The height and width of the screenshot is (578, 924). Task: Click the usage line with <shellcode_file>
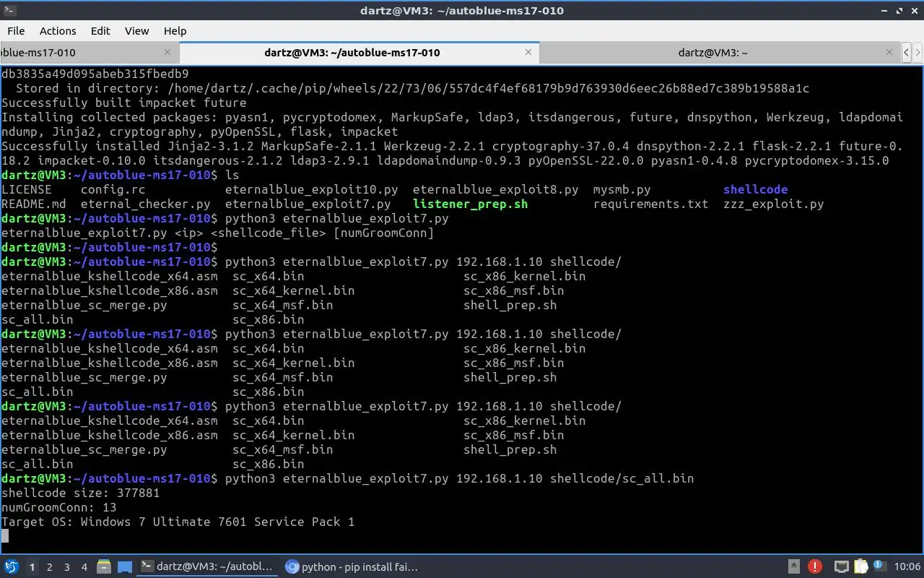point(217,233)
